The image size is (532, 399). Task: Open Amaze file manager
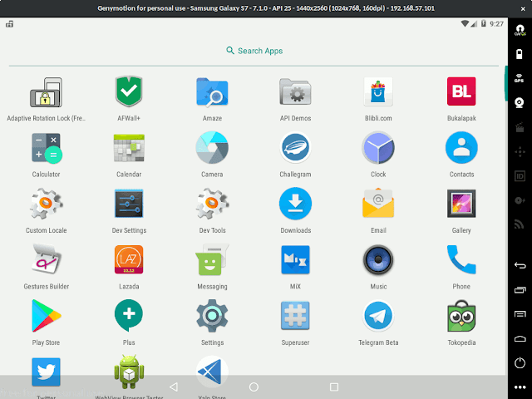tap(212, 92)
